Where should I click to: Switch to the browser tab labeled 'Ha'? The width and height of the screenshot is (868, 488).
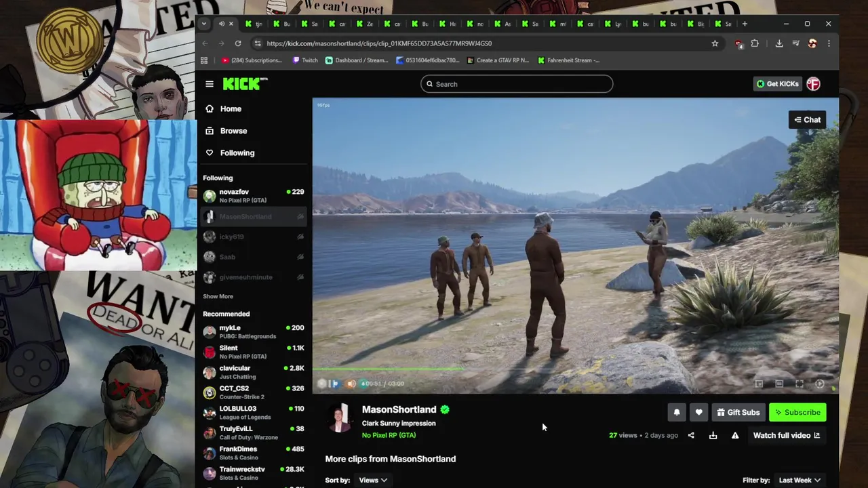448,24
